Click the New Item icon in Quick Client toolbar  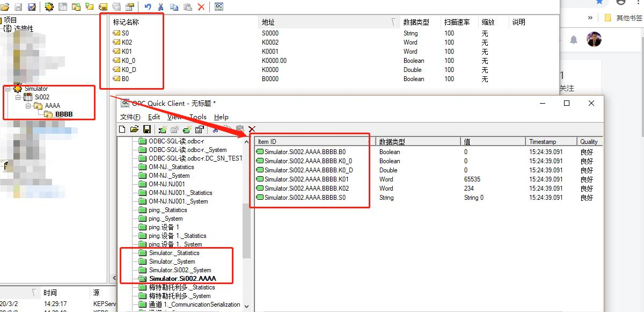point(186,129)
